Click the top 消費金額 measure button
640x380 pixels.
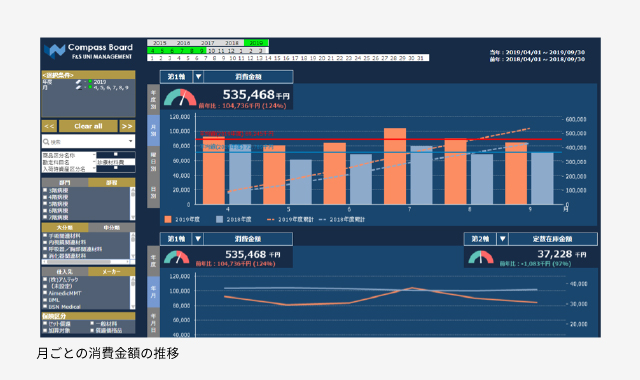click(x=248, y=77)
